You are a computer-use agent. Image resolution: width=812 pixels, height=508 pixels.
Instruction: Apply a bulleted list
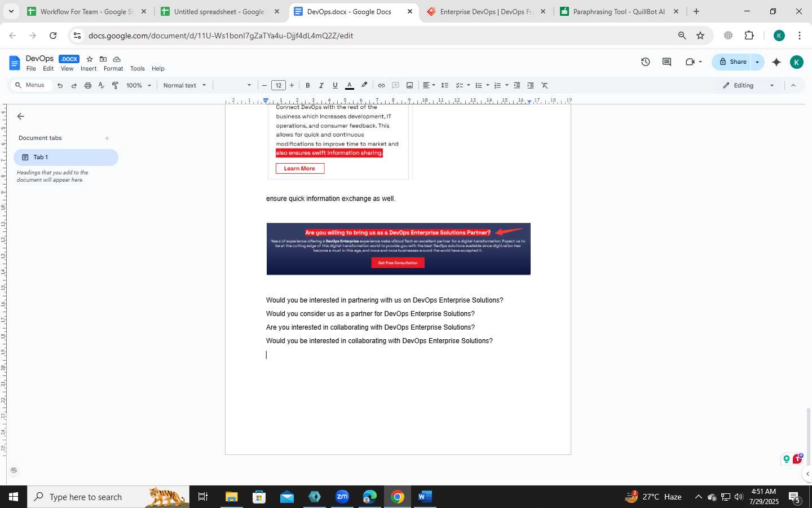[479, 85]
